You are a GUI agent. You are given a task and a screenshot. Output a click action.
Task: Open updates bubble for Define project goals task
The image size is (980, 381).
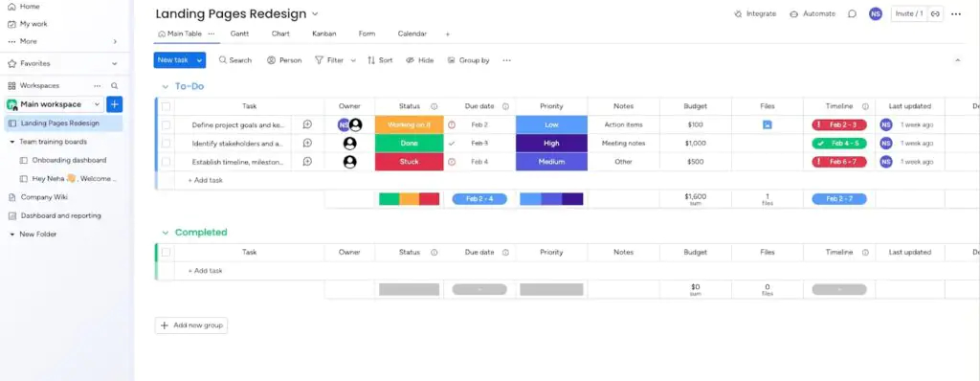[x=307, y=124]
